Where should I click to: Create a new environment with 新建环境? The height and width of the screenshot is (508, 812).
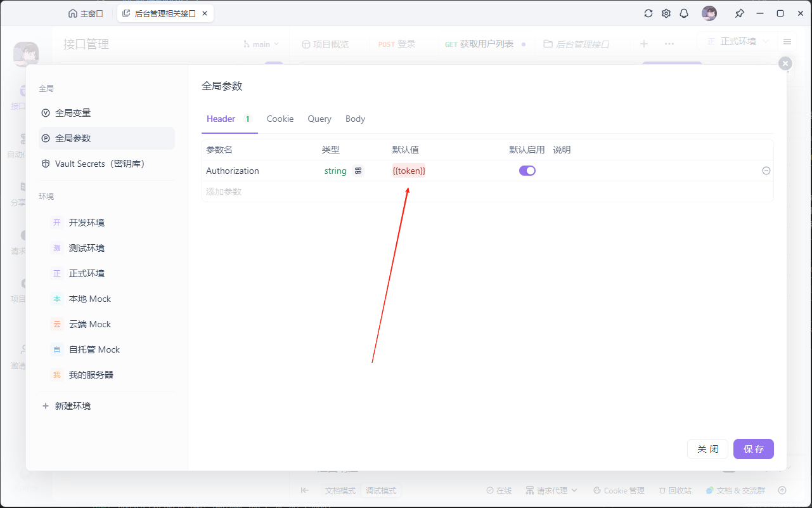tap(72, 406)
